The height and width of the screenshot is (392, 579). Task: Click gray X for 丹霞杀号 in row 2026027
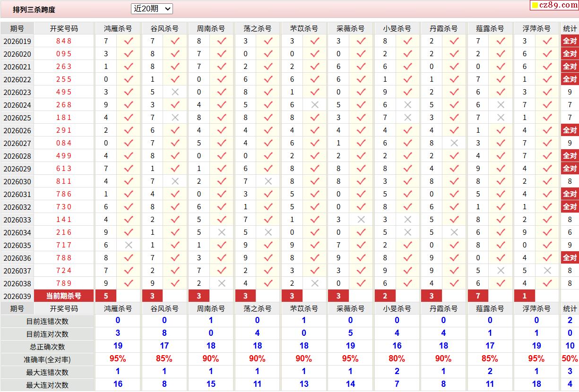coord(454,143)
